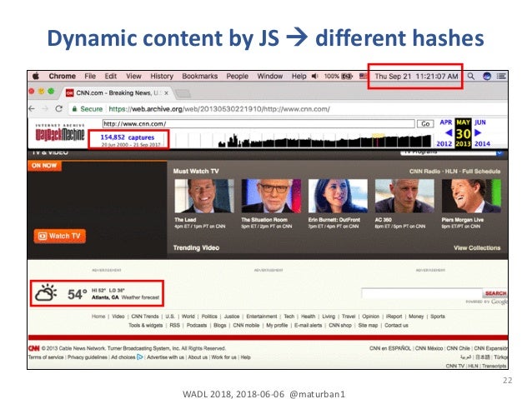Click the web.archive.org address bar URL
Image resolution: width=532 pixels, height=399 pixels.
point(219,109)
